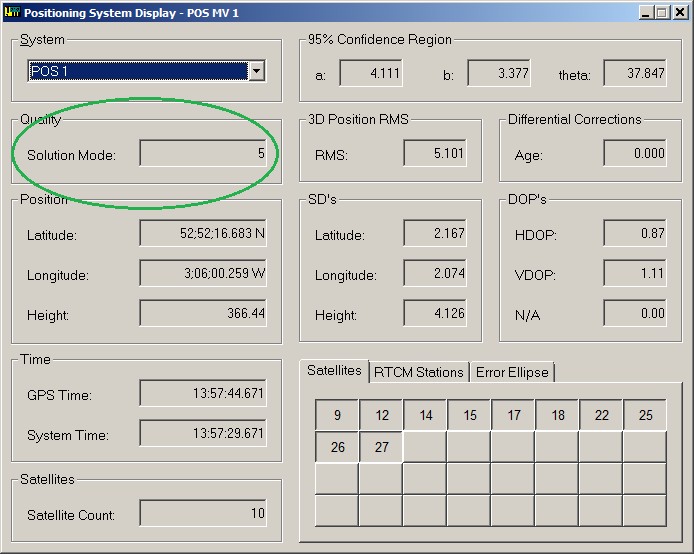
Task: Click SD Longitude value 2.074
Action: 435,273
